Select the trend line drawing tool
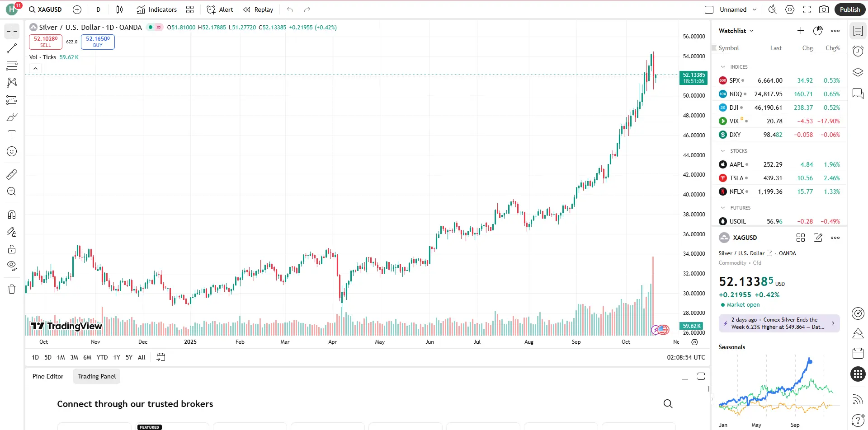 [x=12, y=48]
